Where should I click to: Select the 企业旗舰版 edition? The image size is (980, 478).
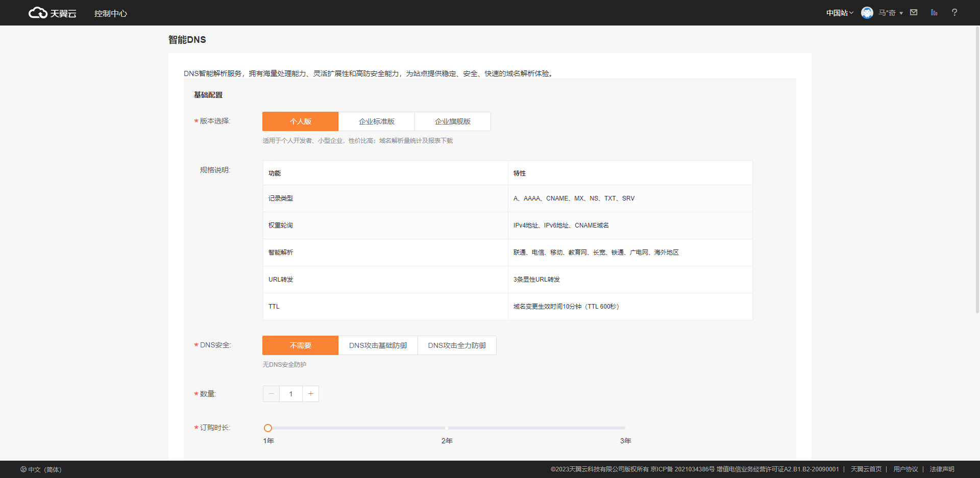point(453,121)
